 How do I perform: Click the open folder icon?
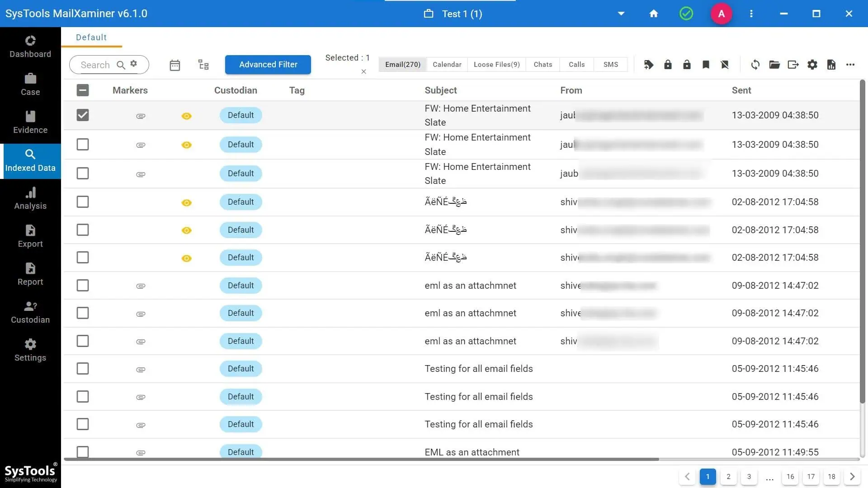pos(774,65)
